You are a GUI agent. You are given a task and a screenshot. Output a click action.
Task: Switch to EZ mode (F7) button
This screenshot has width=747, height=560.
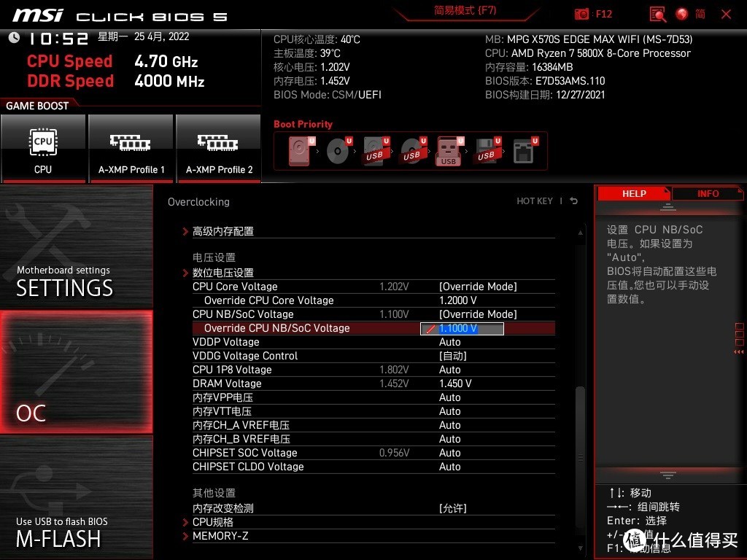click(x=465, y=10)
